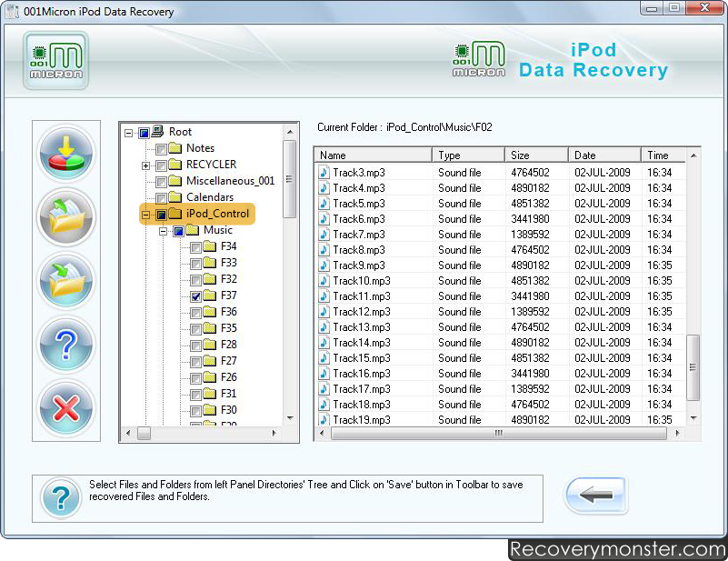Select the Track6.mp3 file name
Image resolution: width=728 pixels, height=561 pixels.
pos(359,219)
